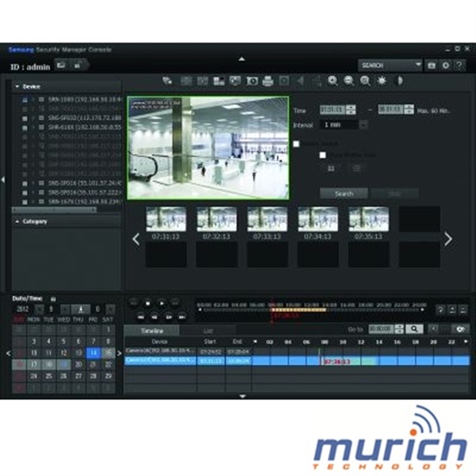The height and width of the screenshot is (476, 476).
Task: Click the main camera video preview
Action: tap(208, 148)
